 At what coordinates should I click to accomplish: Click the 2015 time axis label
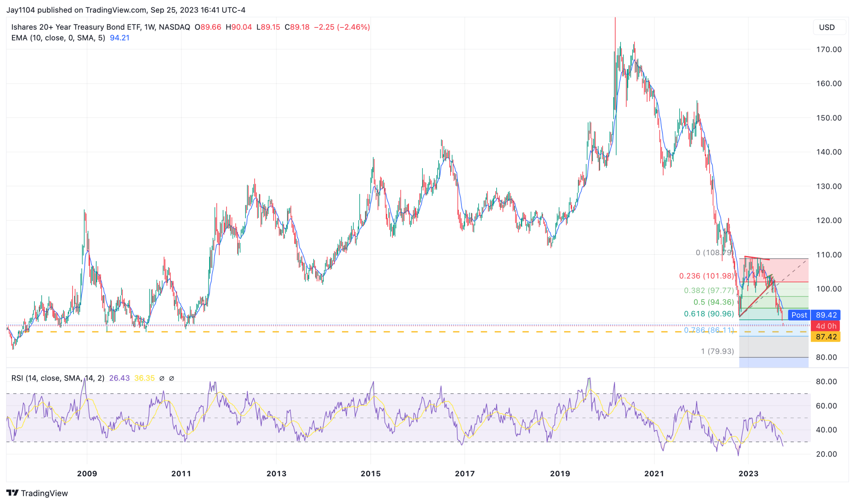(x=370, y=473)
